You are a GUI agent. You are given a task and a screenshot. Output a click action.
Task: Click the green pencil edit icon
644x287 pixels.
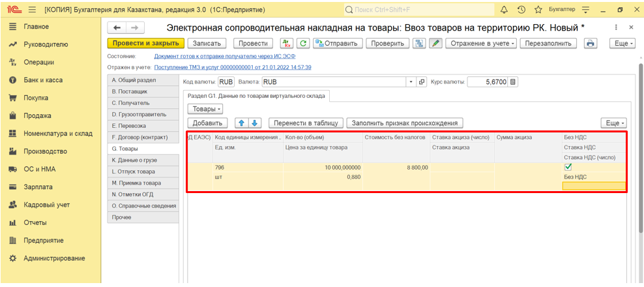(435, 43)
